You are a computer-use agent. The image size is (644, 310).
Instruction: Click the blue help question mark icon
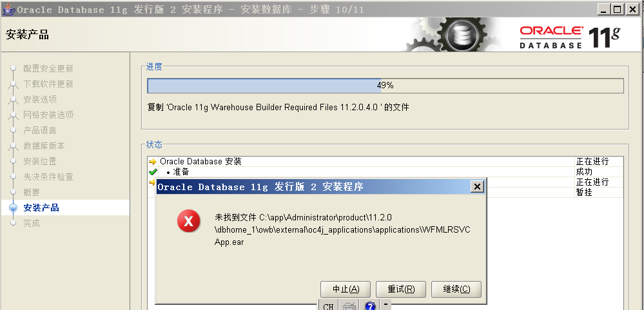pos(369,306)
